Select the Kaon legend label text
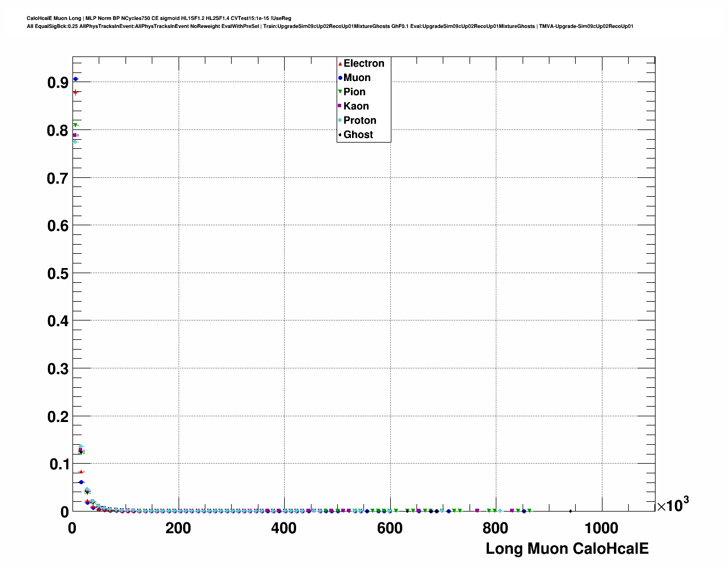The width and height of the screenshot is (728, 568). [x=356, y=106]
